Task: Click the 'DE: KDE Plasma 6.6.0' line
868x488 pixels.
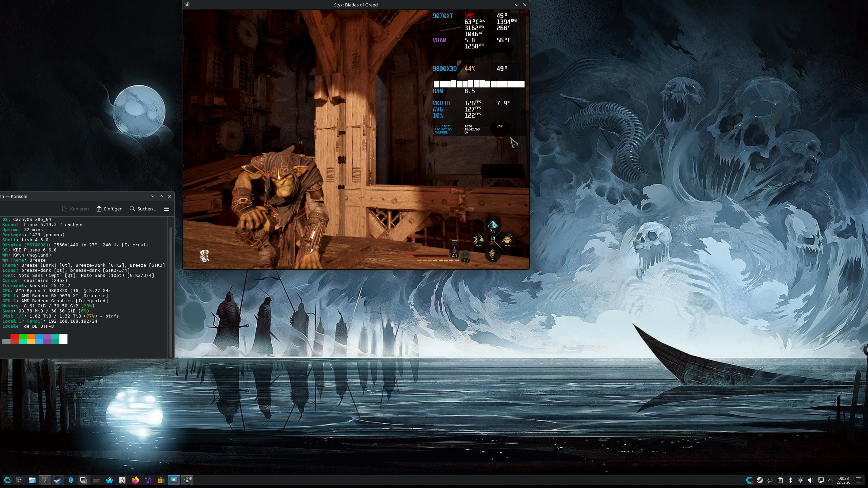Action: pyautogui.click(x=29, y=250)
